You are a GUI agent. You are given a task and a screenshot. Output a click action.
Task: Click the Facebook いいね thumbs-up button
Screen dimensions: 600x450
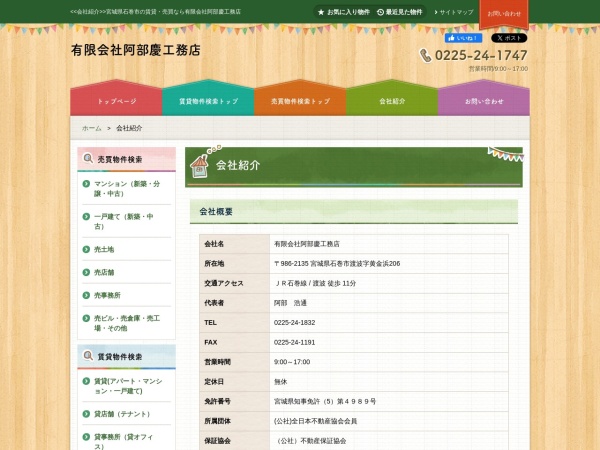point(463,38)
